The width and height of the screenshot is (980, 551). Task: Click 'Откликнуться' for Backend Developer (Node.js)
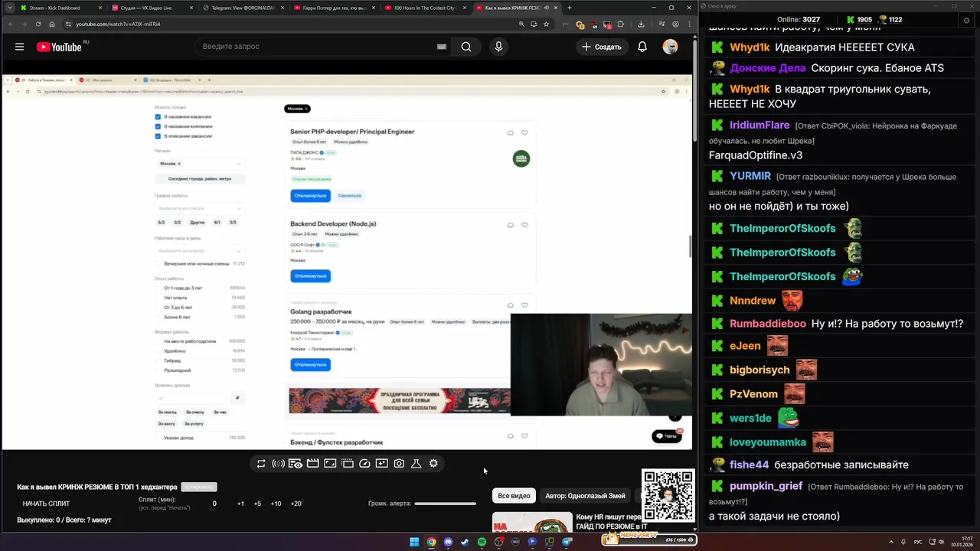310,275
